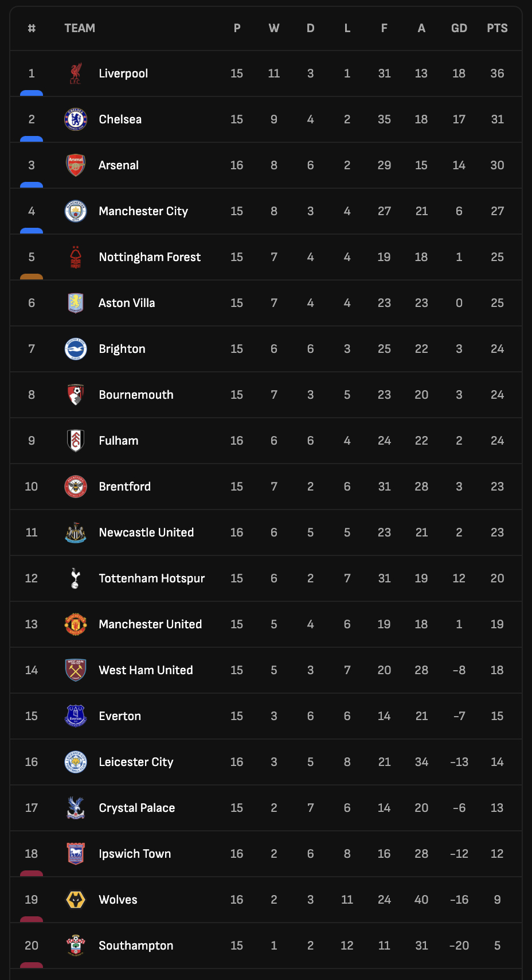Viewport: 532px width, 980px height.
Task: Click the TEAM column header
Action: click(80, 28)
